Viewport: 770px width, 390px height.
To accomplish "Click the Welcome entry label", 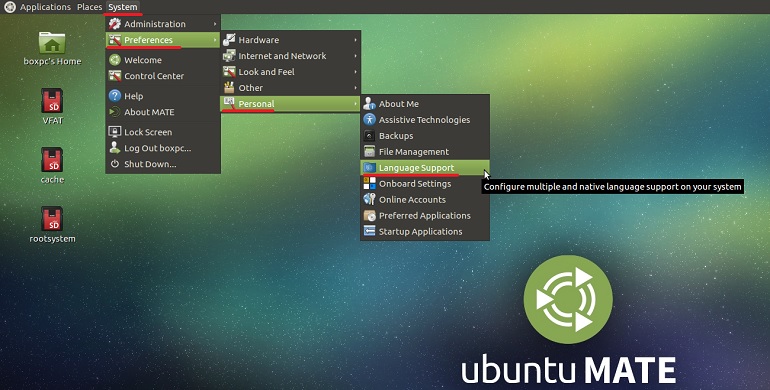I will [143, 60].
